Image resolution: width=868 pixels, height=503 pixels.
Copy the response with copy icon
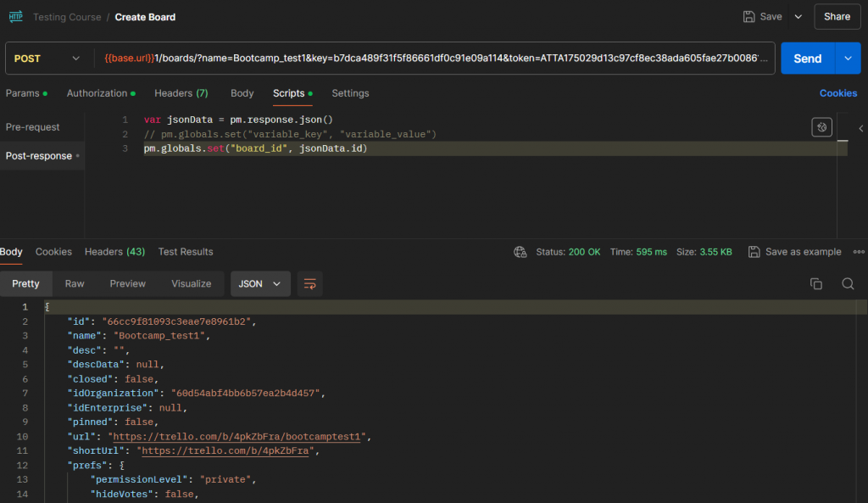pyautogui.click(x=816, y=283)
